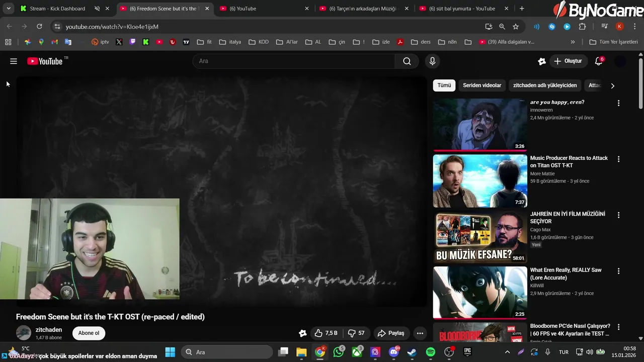Open WhatsApp from taskbar
The height and width of the screenshot is (362, 644).
(x=339, y=352)
